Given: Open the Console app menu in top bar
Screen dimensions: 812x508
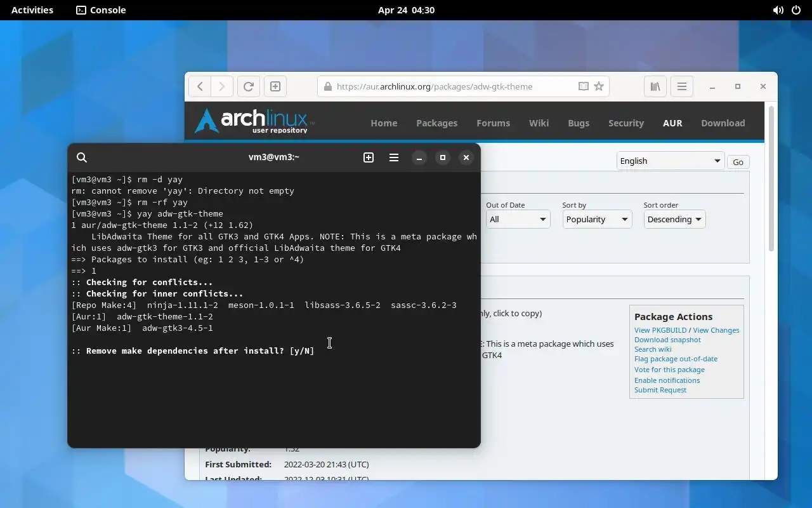Looking at the screenshot, I should 101,10.
